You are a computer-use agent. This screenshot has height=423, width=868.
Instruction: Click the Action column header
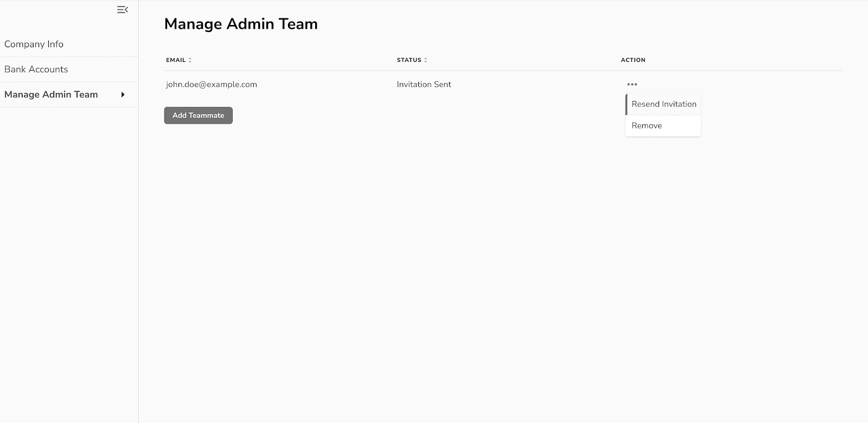(633, 60)
